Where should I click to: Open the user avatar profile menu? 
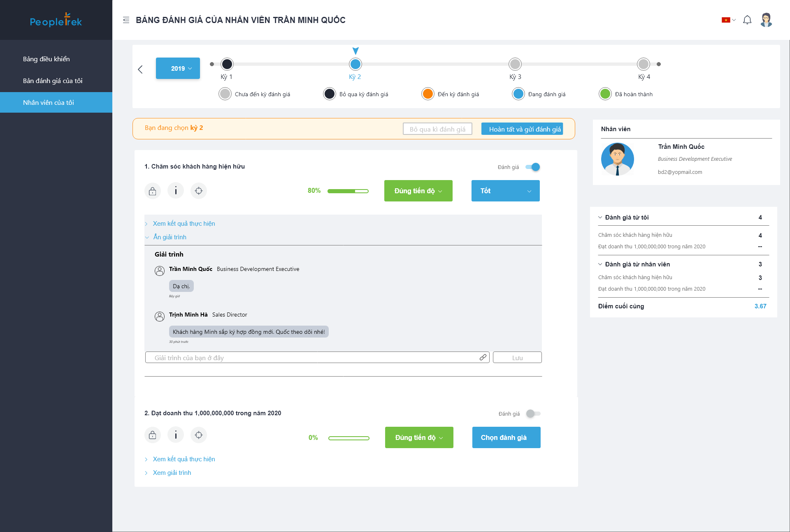(766, 20)
